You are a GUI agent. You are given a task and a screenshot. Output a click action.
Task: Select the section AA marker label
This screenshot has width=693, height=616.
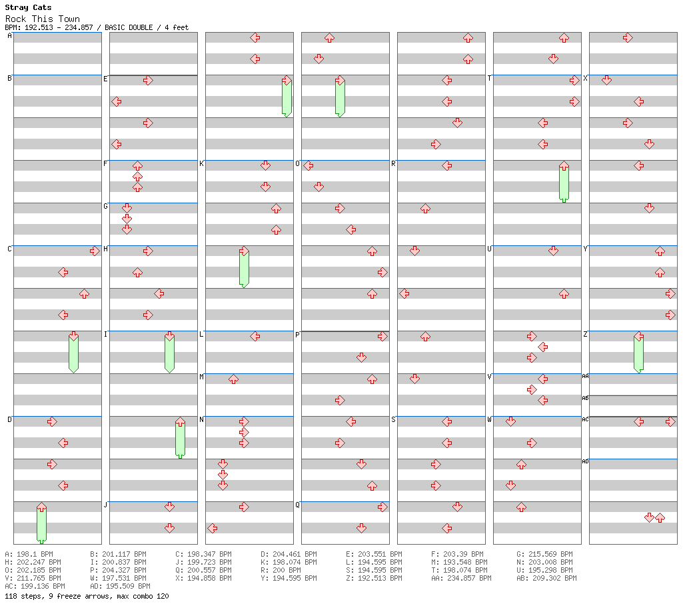tap(585, 376)
